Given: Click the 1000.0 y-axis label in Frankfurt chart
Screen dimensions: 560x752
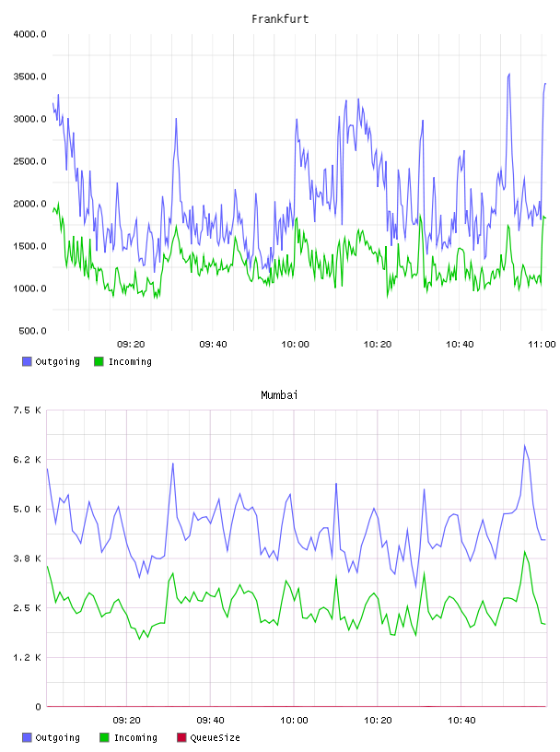Looking at the screenshot, I should [x=29, y=288].
